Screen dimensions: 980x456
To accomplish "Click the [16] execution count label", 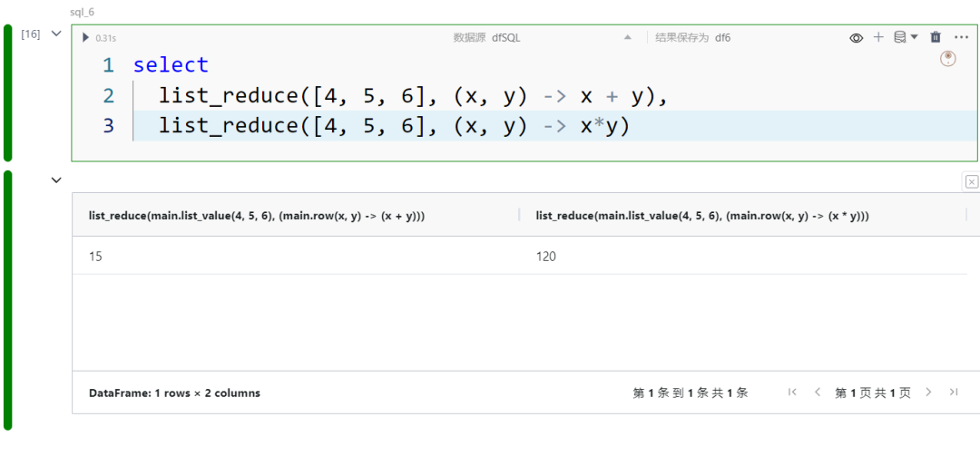I will click(x=31, y=34).
